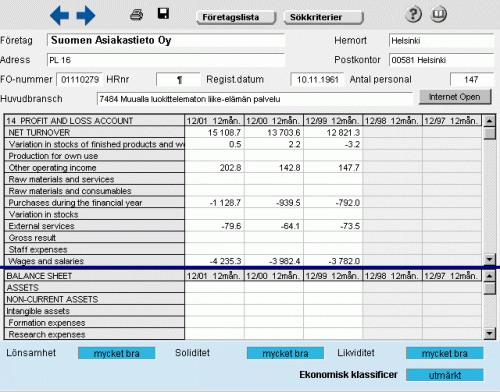Click the balance sheet scrollbar down arrow
This screenshot has width=500, height=392.
click(489, 333)
